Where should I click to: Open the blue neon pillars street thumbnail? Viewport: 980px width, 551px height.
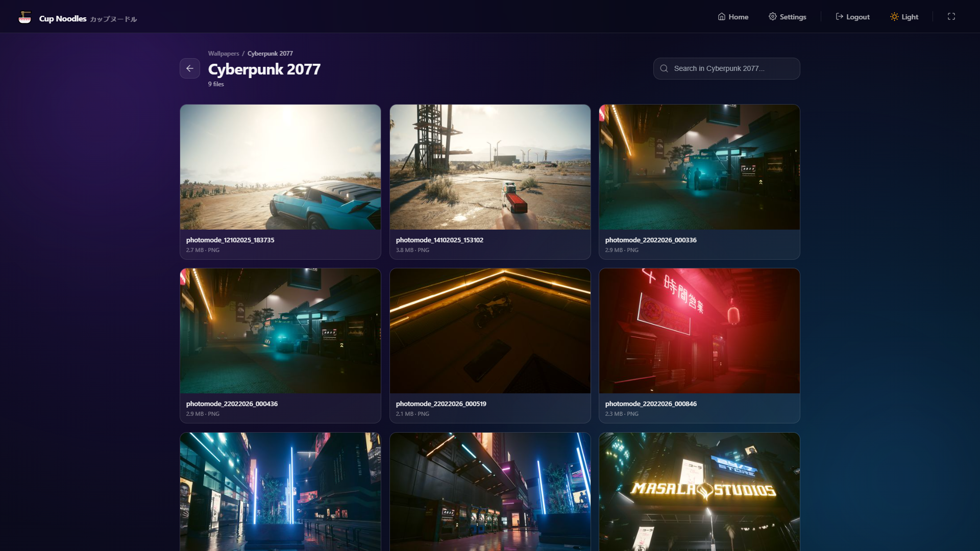tap(280, 492)
